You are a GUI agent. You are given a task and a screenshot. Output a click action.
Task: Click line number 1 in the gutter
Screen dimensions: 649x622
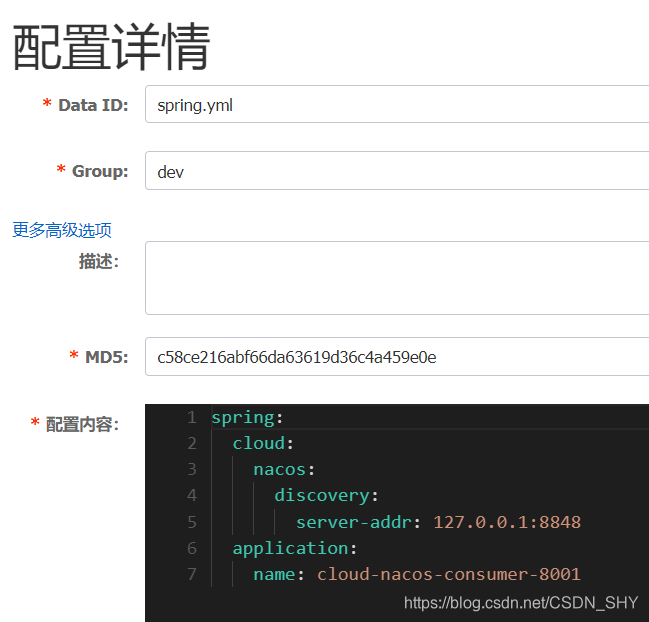click(192, 418)
